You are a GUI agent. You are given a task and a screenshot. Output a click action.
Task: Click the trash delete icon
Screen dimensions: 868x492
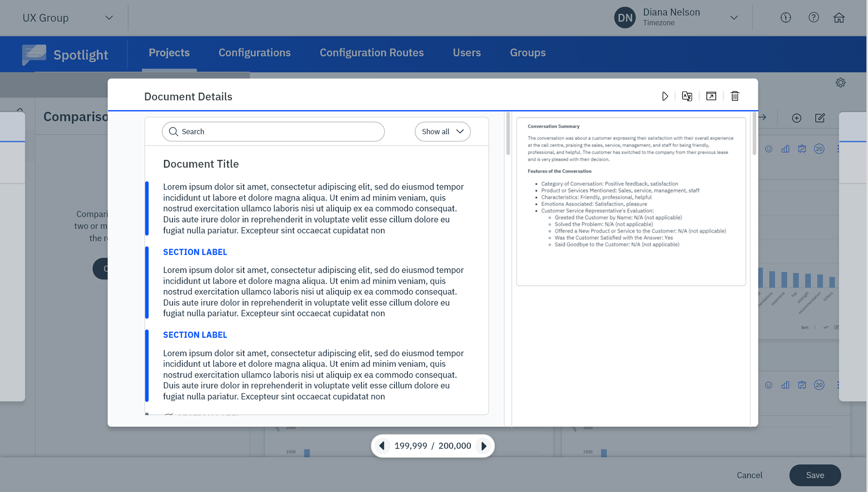[x=735, y=96]
